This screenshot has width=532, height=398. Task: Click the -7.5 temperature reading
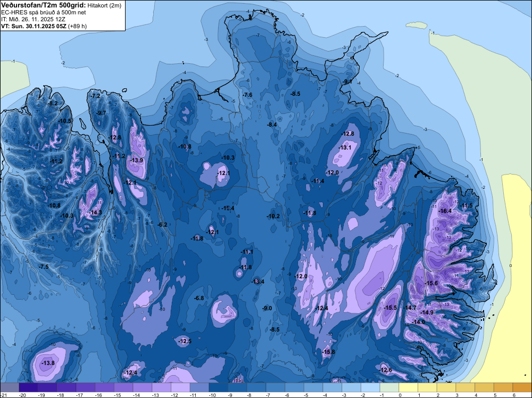pyautogui.click(x=44, y=267)
